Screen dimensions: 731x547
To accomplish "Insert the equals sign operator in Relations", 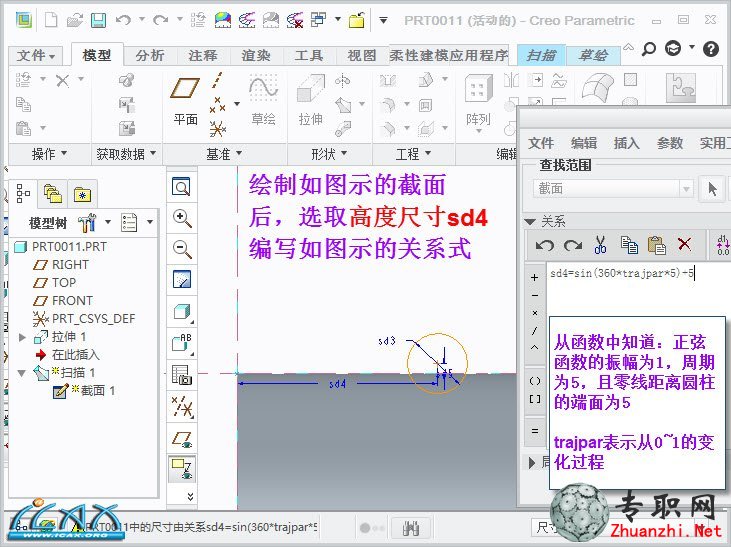I will [x=535, y=431].
